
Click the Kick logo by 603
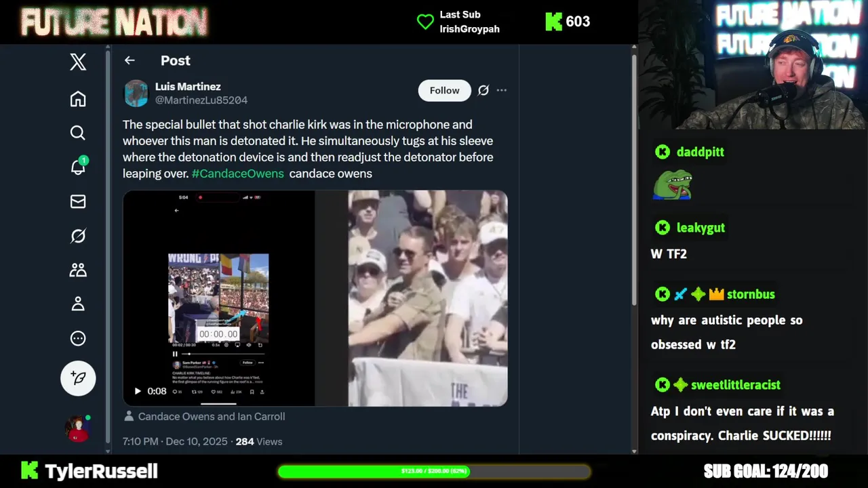point(553,22)
